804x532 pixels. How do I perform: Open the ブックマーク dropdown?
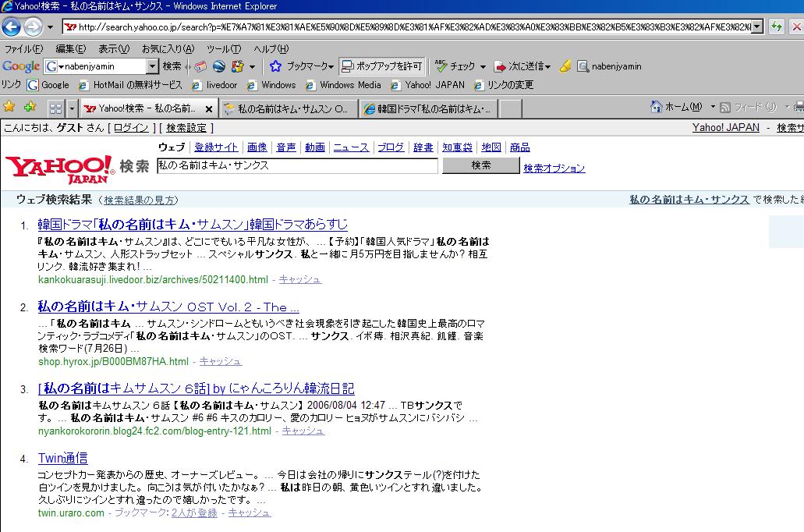click(x=310, y=66)
